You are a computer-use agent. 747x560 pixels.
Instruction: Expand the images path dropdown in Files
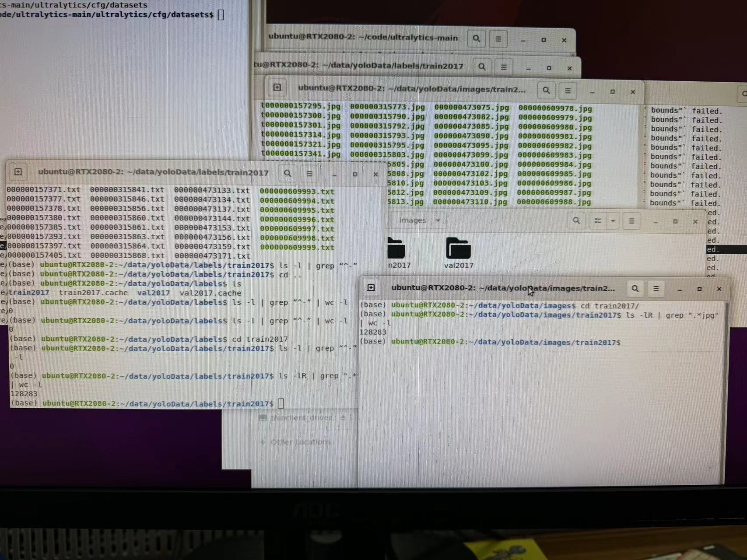click(x=438, y=220)
